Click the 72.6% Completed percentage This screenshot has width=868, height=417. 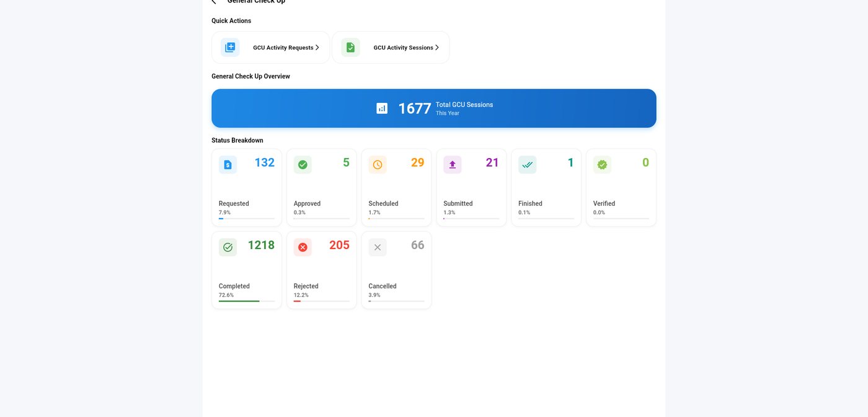pos(226,295)
